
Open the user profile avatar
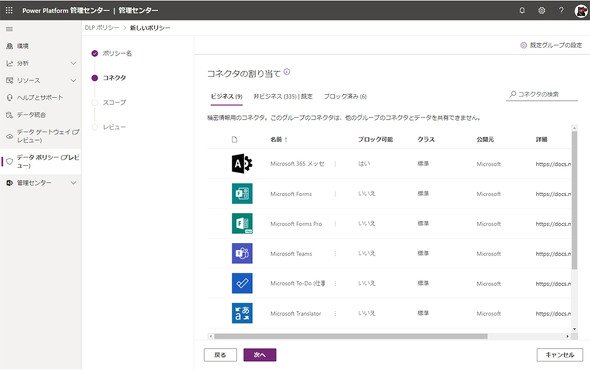[581, 11]
